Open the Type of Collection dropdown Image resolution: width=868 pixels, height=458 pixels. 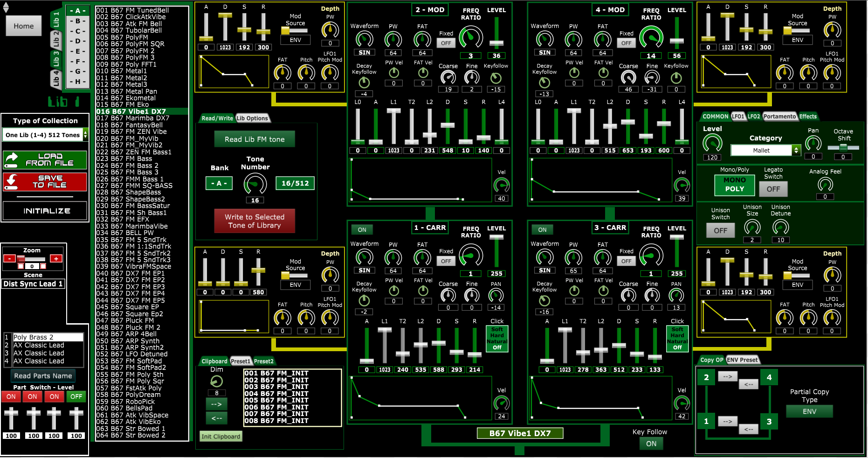click(45, 135)
